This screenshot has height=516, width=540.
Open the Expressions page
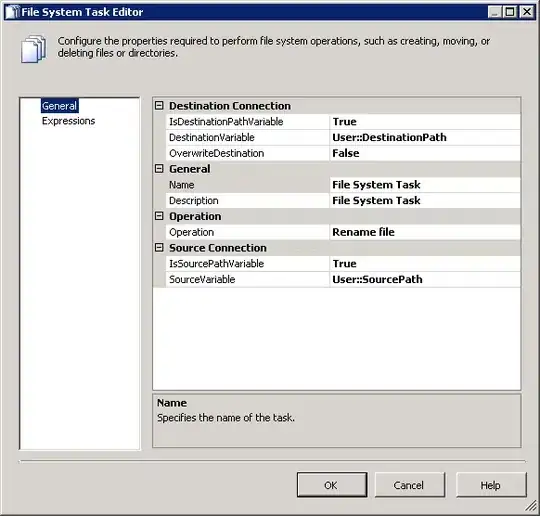pos(68,121)
